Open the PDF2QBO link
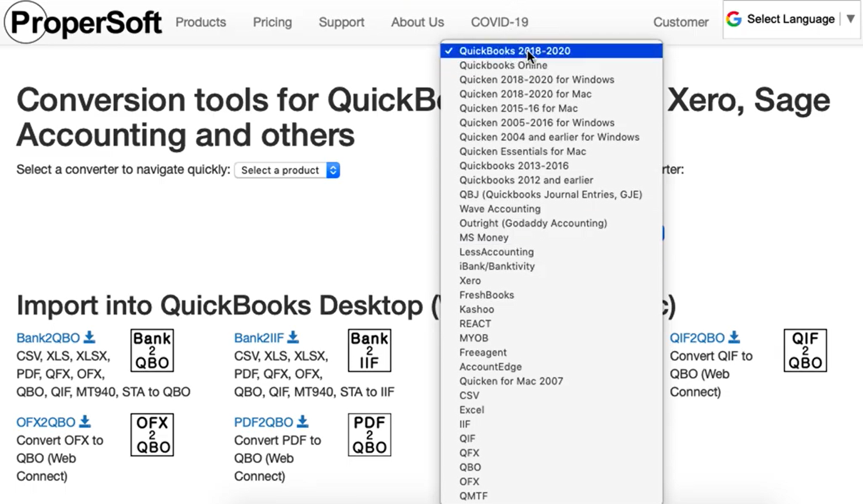The image size is (863, 504). click(263, 422)
